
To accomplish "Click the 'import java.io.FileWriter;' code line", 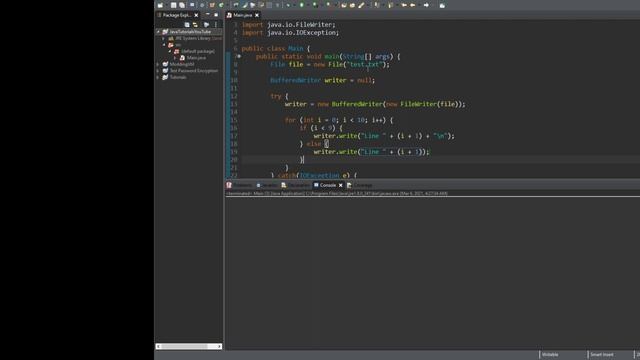I will (x=289, y=24).
